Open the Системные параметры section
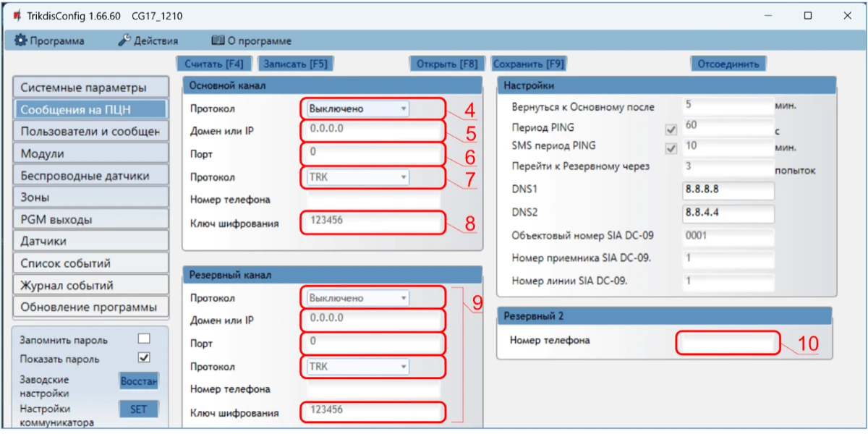The image size is (868, 434). [x=90, y=88]
